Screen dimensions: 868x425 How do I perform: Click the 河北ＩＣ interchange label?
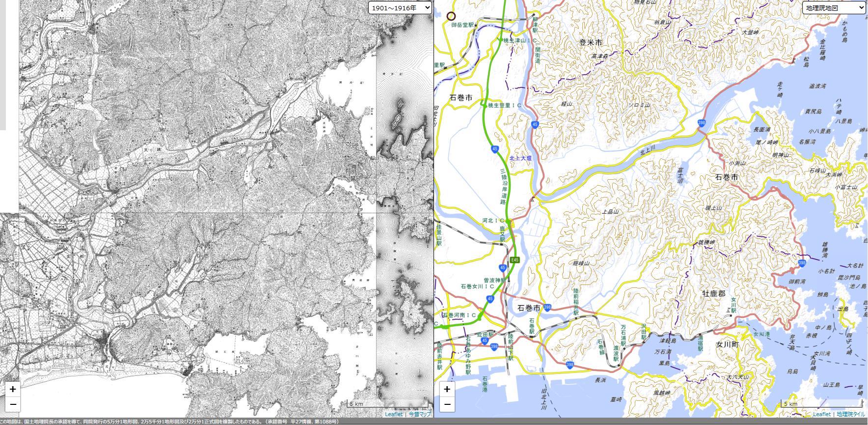pos(493,221)
